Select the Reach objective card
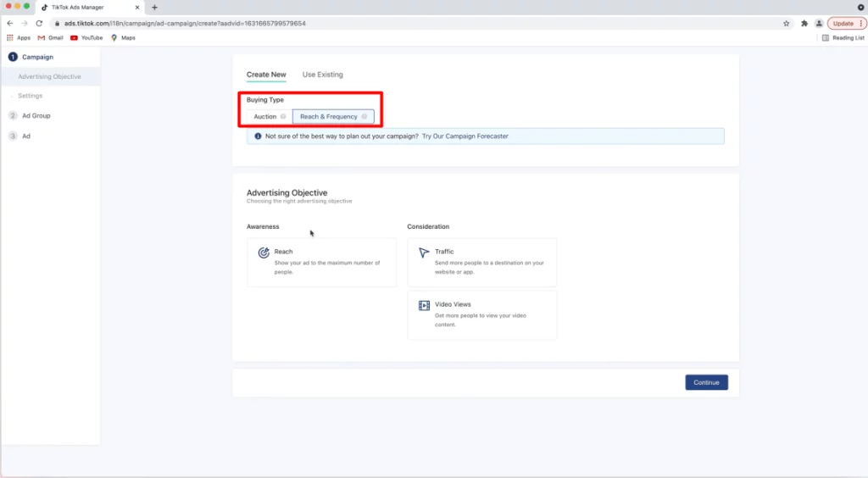The width and height of the screenshot is (868, 478). pyautogui.click(x=321, y=262)
